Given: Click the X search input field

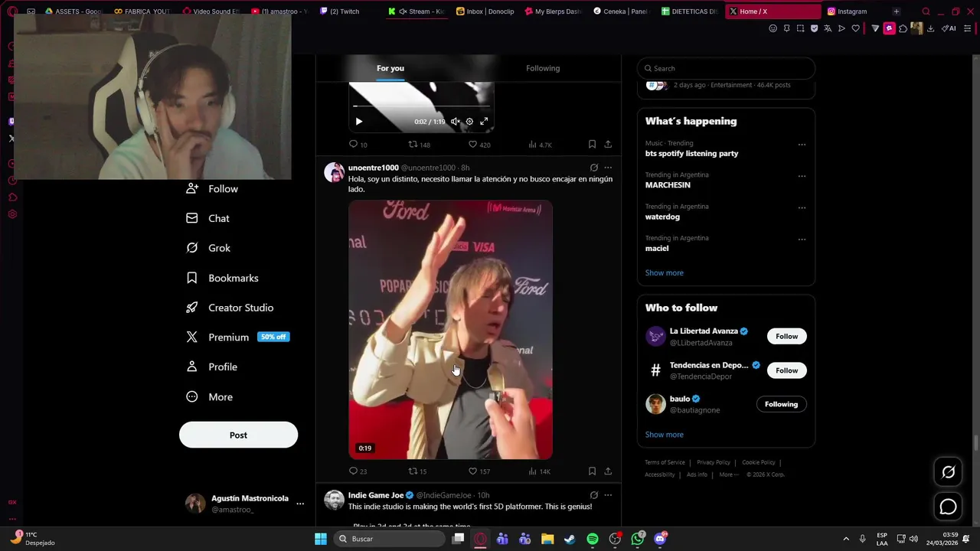Looking at the screenshot, I should click(x=726, y=68).
